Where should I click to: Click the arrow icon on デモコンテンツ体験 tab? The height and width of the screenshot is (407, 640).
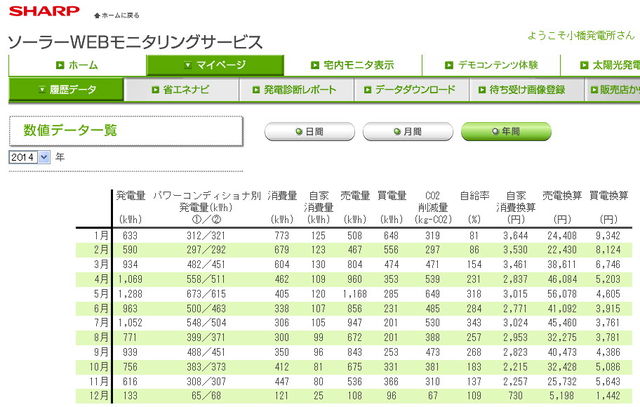pyautogui.click(x=449, y=65)
